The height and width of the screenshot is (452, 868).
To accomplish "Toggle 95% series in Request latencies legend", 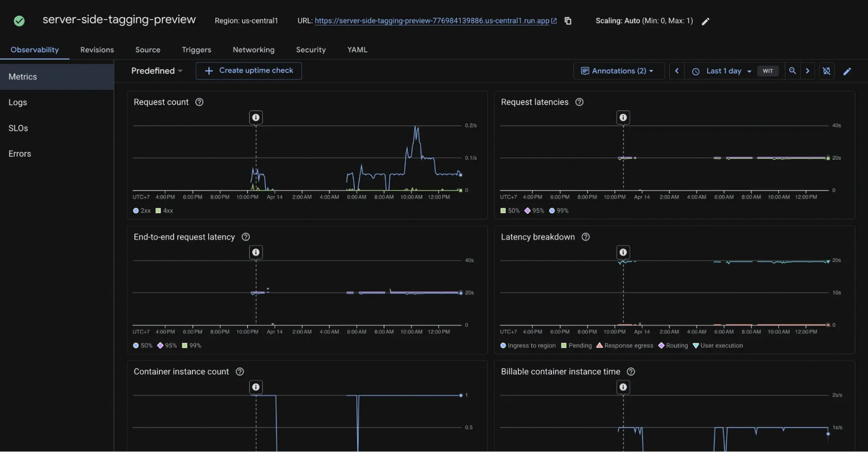I will [x=535, y=211].
